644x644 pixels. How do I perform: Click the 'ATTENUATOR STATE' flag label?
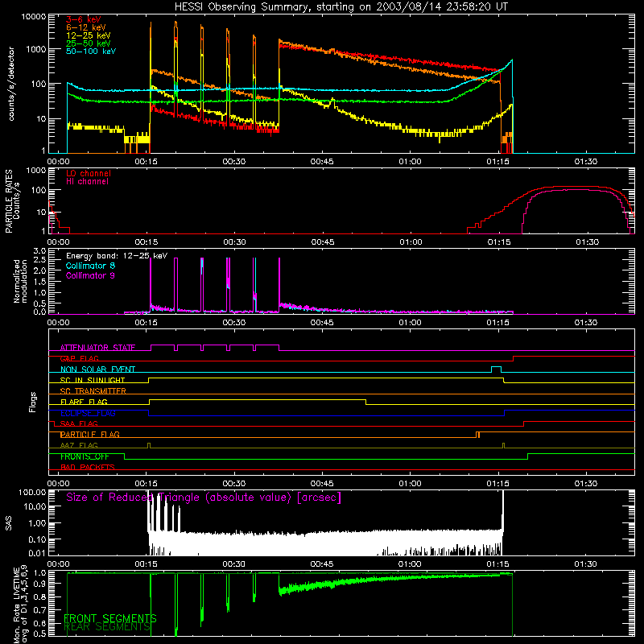pos(97,348)
